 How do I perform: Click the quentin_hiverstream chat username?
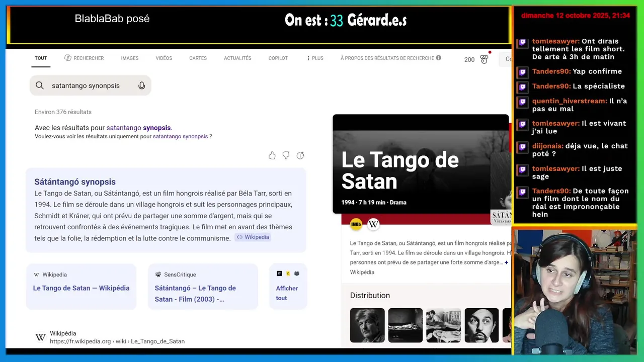pyautogui.click(x=570, y=101)
